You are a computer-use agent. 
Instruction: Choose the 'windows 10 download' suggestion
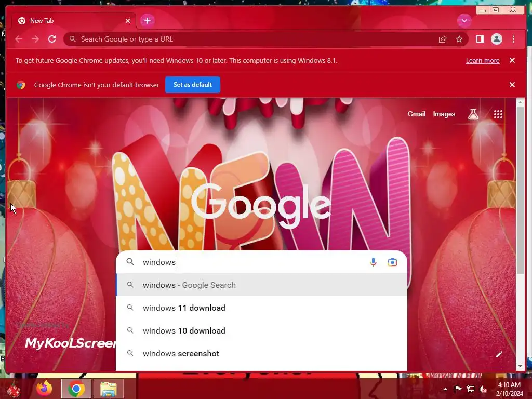[x=261, y=331]
